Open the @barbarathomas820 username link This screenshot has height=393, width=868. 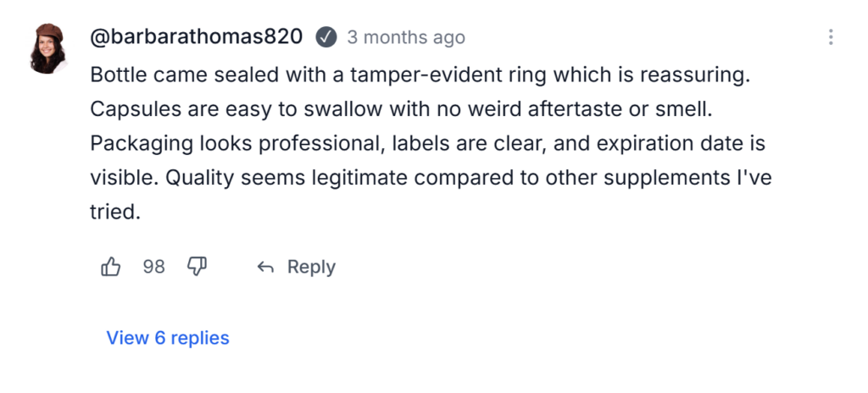click(196, 37)
